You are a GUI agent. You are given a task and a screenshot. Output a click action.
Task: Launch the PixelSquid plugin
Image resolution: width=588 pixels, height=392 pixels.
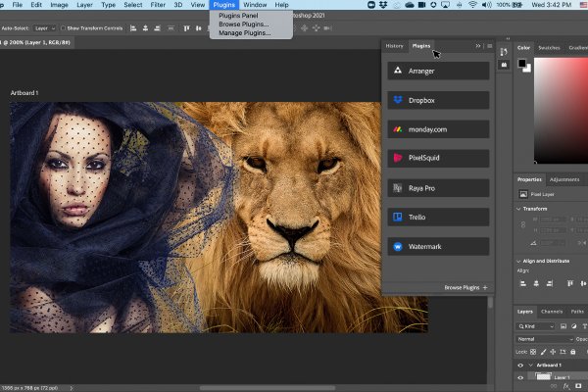pos(438,158)
